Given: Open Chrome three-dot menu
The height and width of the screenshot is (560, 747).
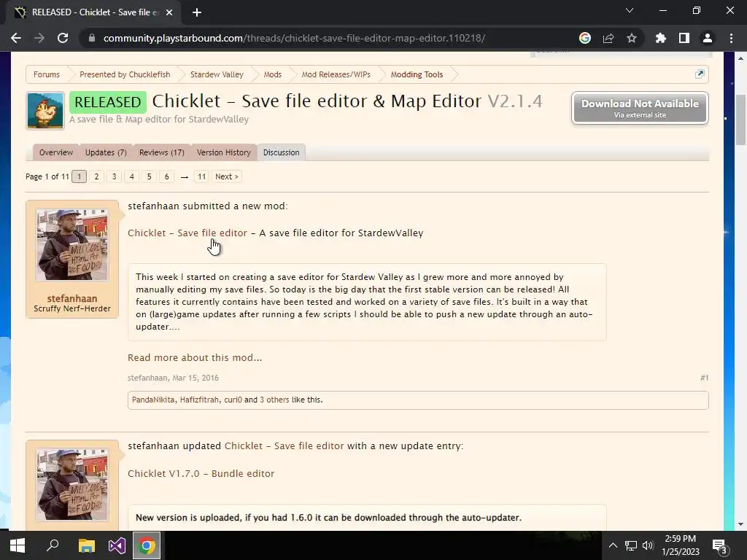Looking at the screenshot, I should [731, 38].
